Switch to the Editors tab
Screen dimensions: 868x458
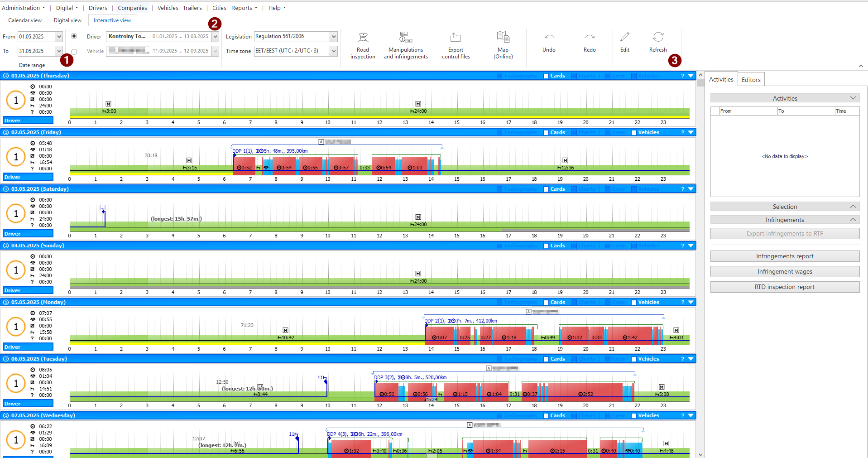point(751,80)
